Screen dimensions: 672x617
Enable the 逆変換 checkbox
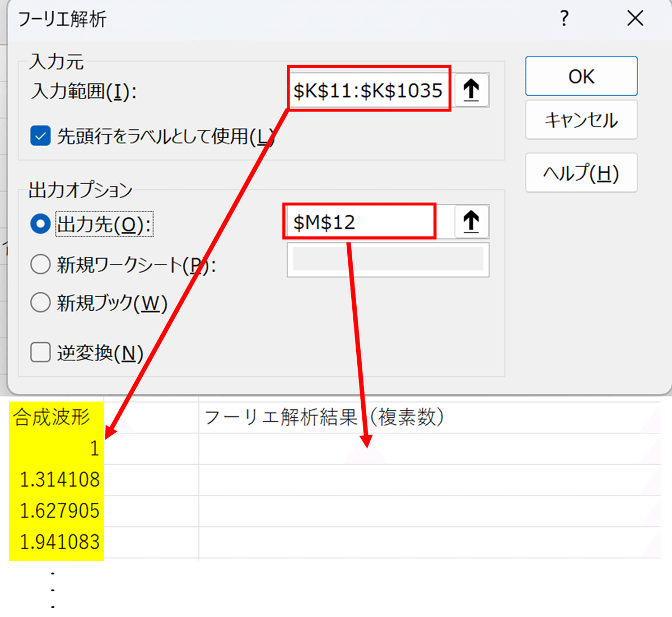(x=40, y=353)
